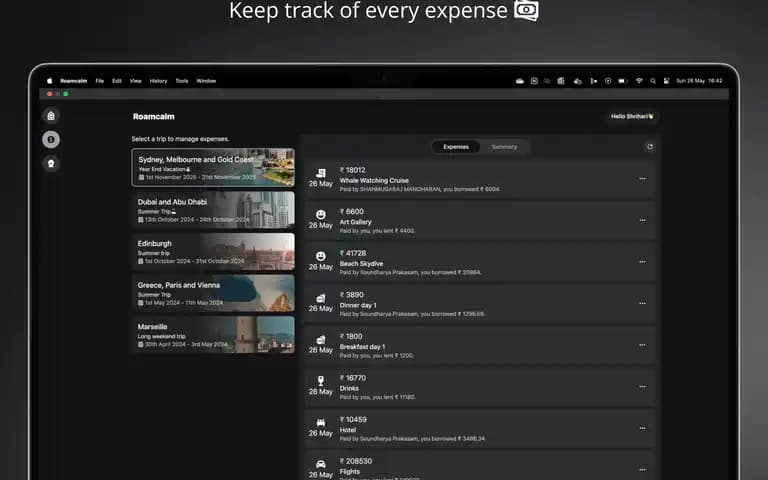Open Spotlight search in the menu bar
Image resolution: width=768 pixels, height=480 pixels.
653,81
